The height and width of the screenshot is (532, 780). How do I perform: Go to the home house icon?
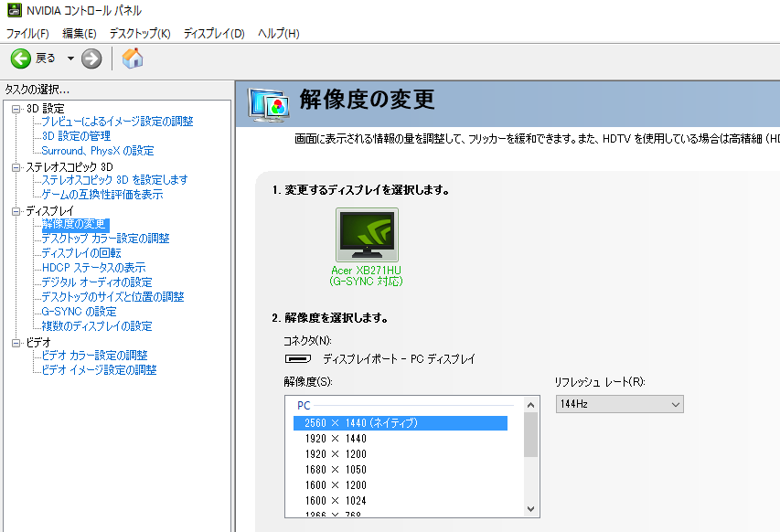[x=133, y=59]
